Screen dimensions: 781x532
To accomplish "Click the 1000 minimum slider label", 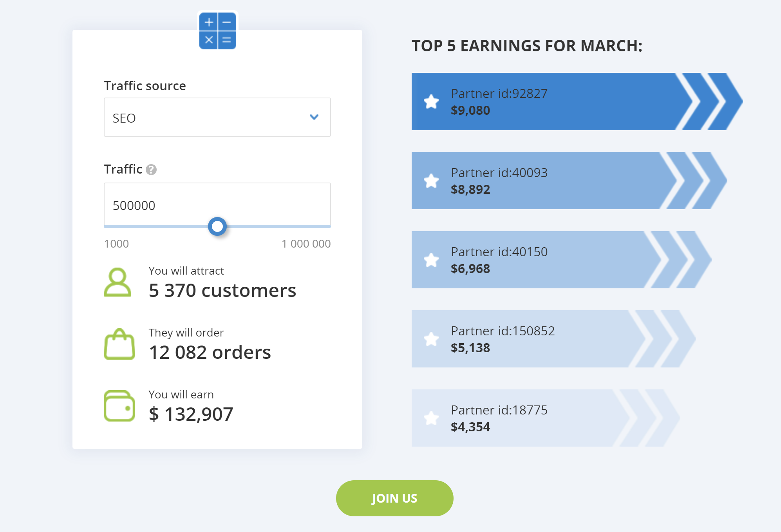I will pos(116,244).
